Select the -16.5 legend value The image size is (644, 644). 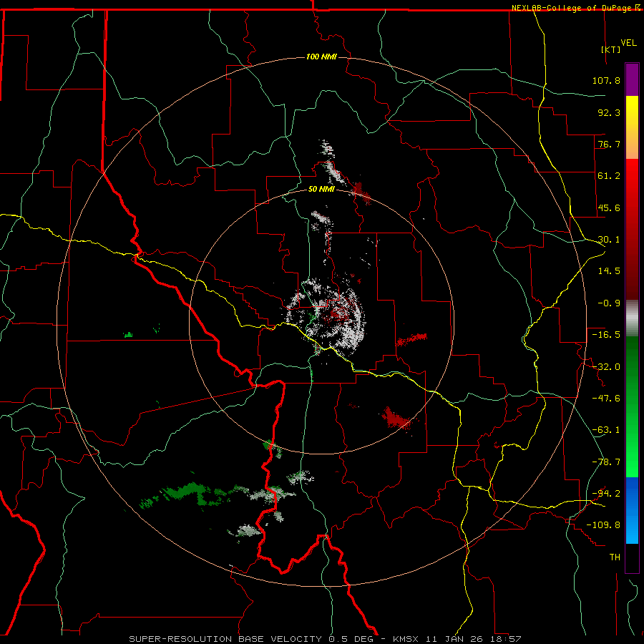(x=606, y=335)
